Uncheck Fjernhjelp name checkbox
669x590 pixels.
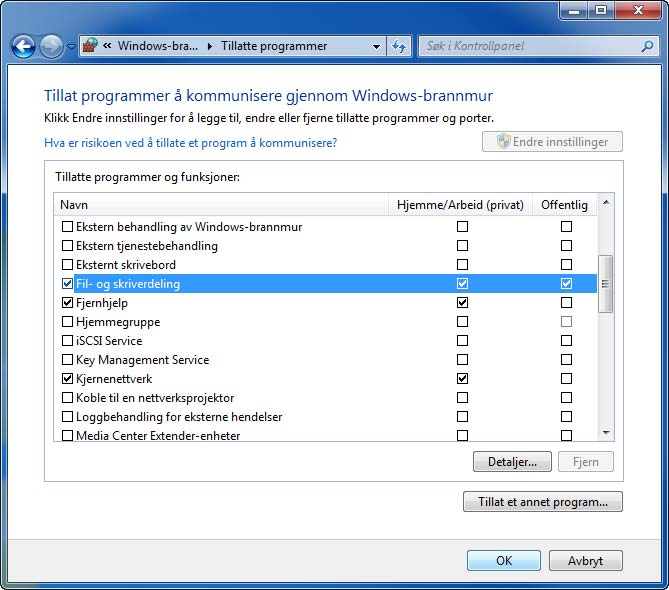pos(67,302)
